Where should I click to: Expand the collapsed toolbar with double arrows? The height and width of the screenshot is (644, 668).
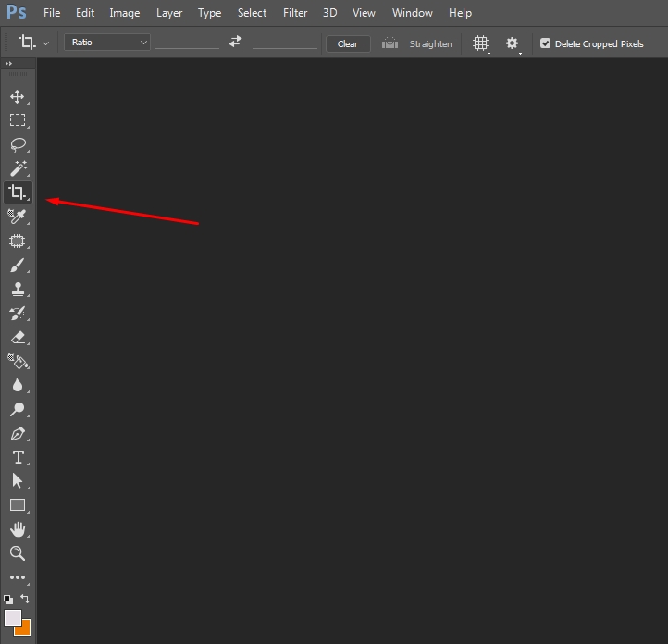[8, 64]
